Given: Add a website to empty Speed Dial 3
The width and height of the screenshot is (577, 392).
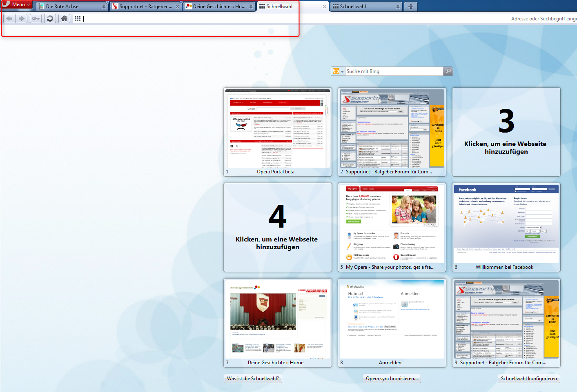Looking at the screenshot, I should [506, 132].
